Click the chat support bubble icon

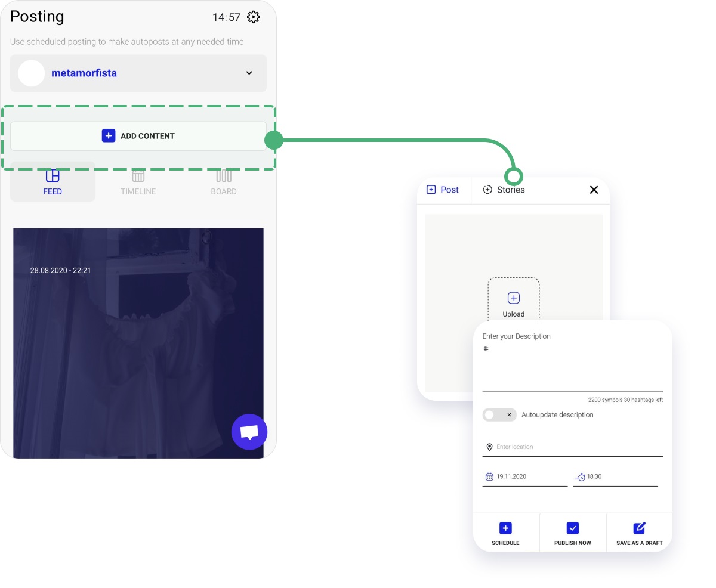coord(249,432)
